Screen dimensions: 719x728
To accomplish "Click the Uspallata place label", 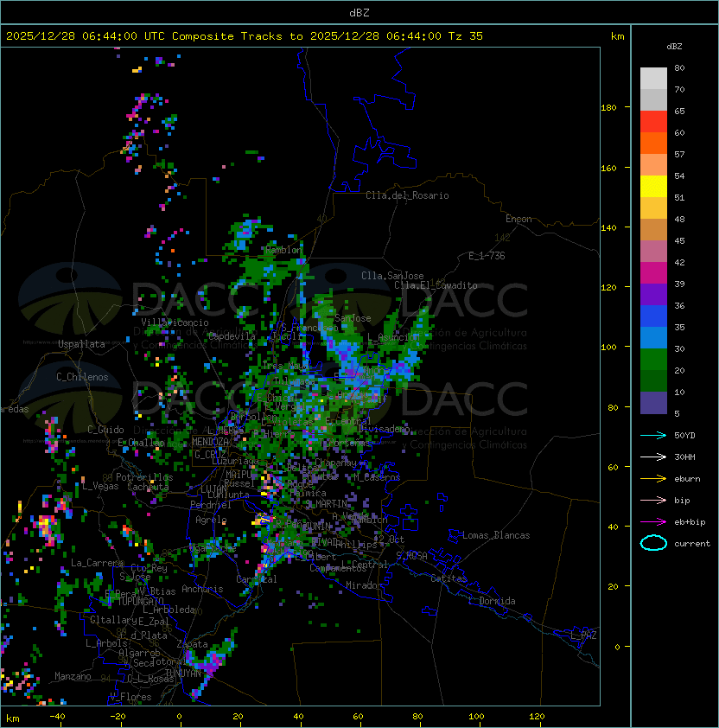I will click(x=81, y=344).
